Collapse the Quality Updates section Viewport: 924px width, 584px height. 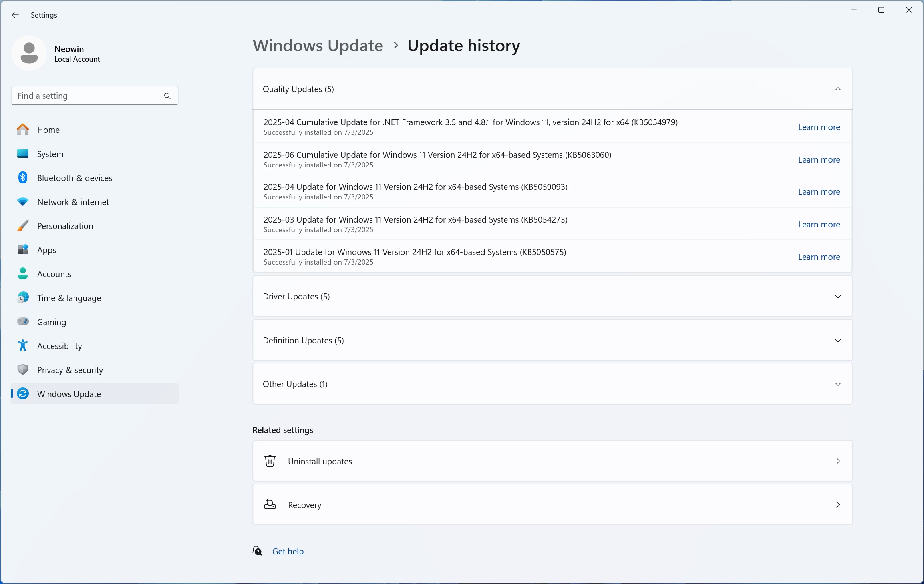click(x=837, y=89)
